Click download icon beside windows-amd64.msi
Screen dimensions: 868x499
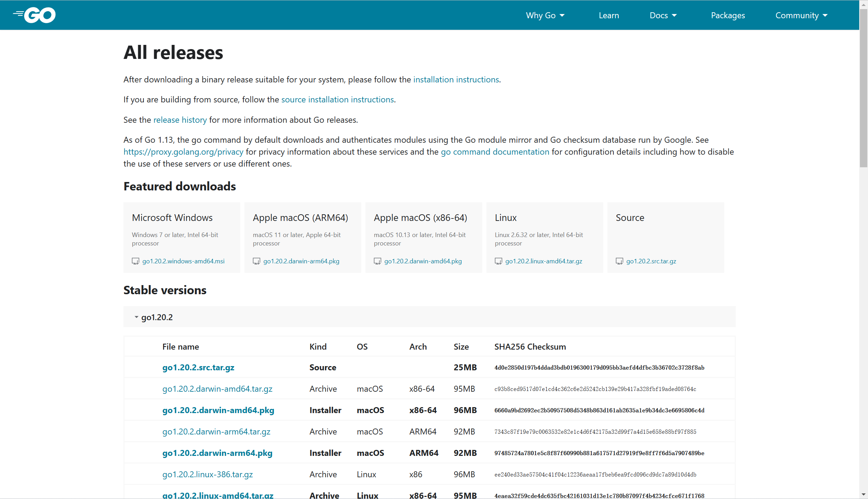[x=135, y=261]
